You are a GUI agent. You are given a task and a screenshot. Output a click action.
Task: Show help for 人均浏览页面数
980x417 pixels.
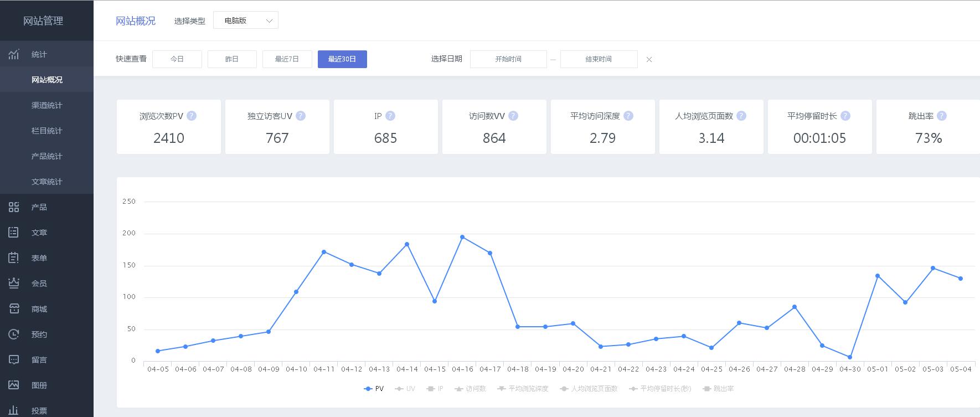tap(741, 116)
